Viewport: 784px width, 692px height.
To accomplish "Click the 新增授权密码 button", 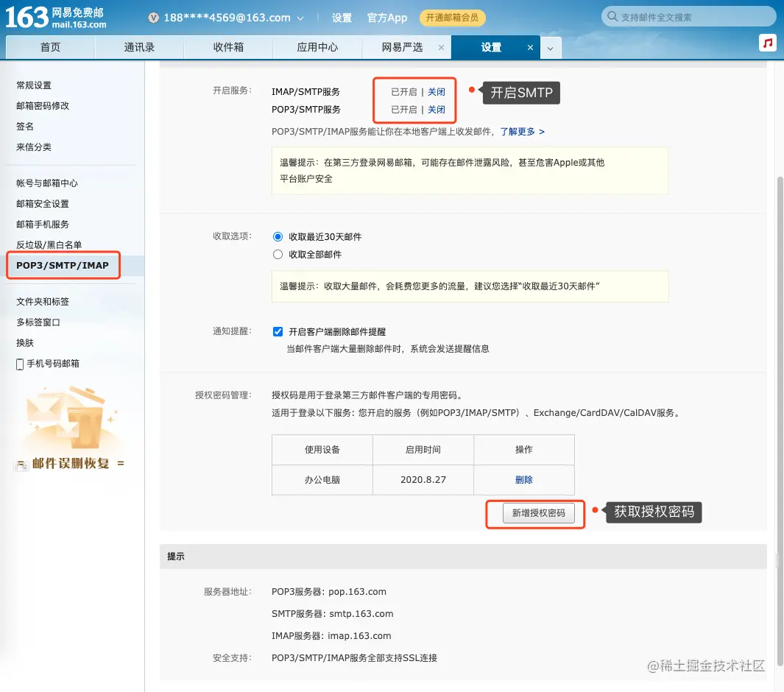I will pyautogui.click(x=539, y=513).
